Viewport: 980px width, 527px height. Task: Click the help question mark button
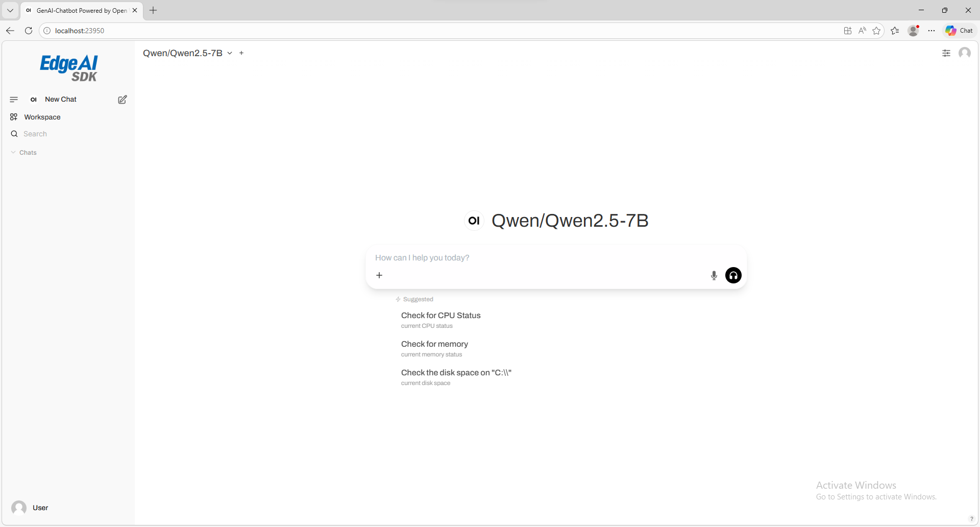(972, 519)
